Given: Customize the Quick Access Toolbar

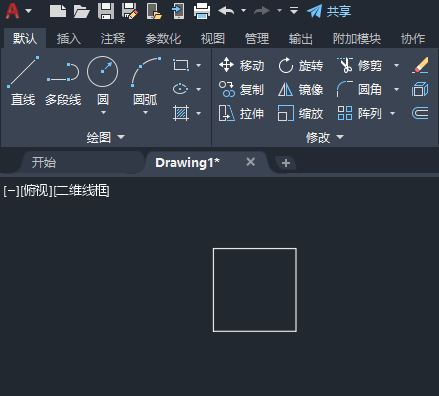Looking at the screenshot, I should pos(294,11).
